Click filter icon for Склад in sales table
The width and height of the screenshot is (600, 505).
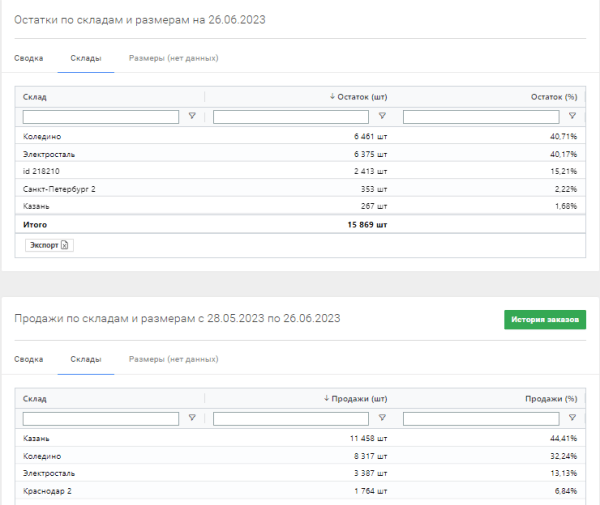[x=192, y=418]
